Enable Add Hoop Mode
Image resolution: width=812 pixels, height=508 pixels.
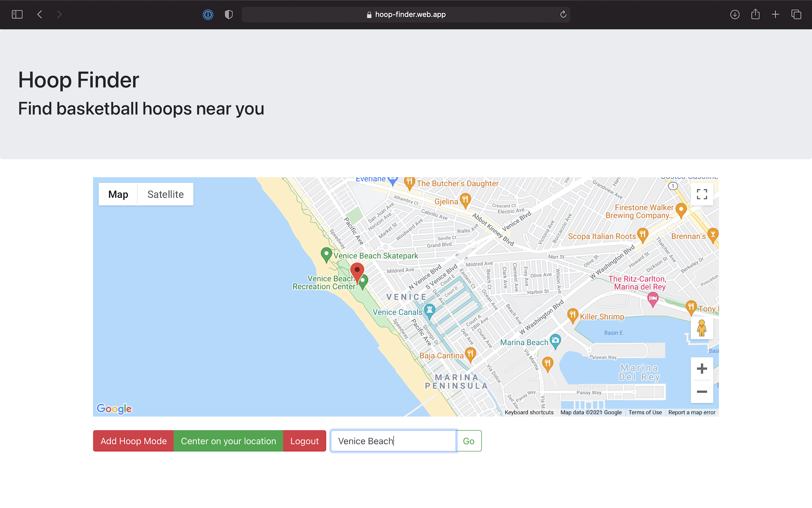click(133, 441)
